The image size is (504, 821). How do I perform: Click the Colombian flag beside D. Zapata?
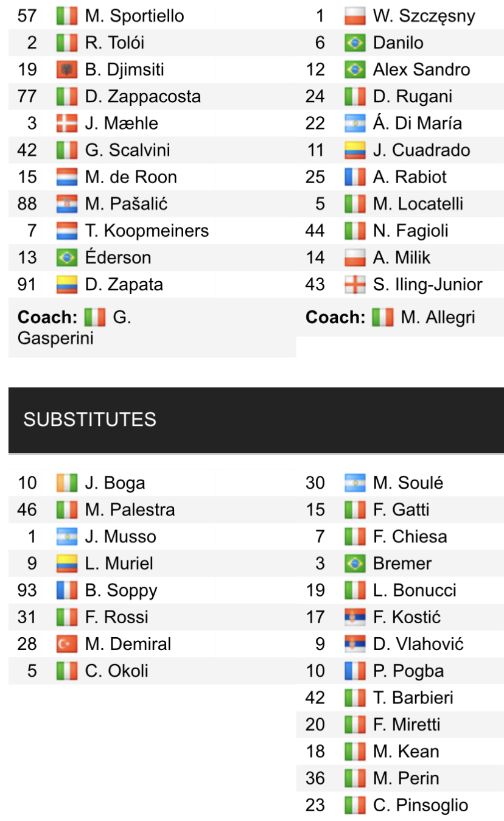point(66,284)
